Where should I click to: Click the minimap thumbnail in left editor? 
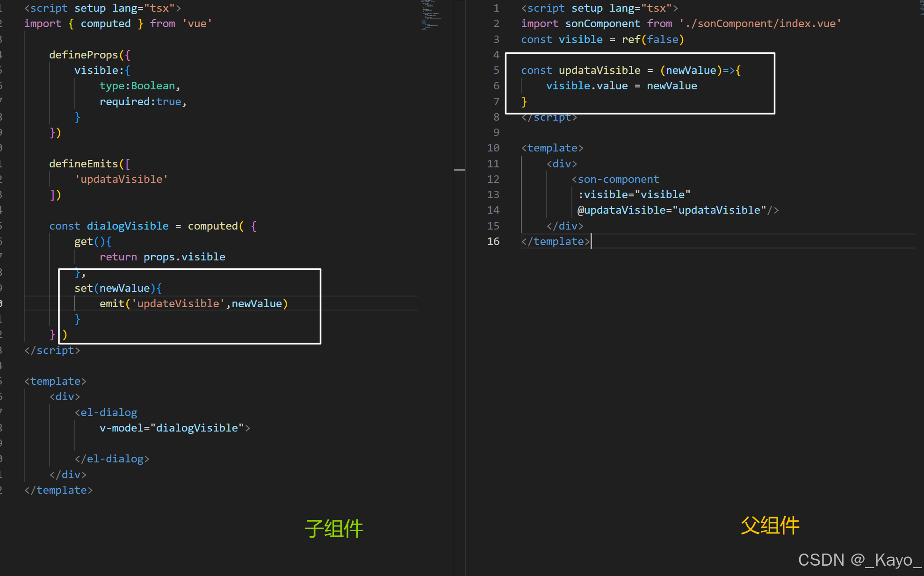pos(430,15)
